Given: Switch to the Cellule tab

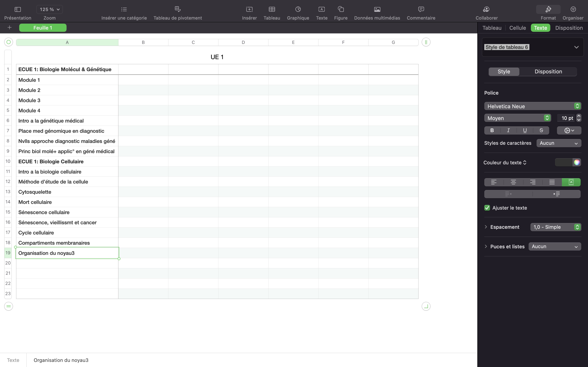Looking at the screenshot, I should pyautogui.click(x=518, y=28).
